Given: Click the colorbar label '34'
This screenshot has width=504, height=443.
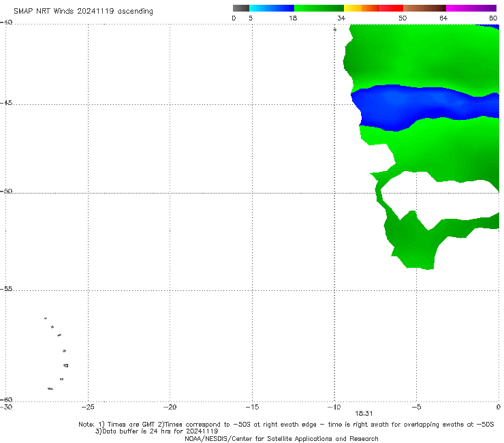Looking at the screenshot, I should coord(341,18).
